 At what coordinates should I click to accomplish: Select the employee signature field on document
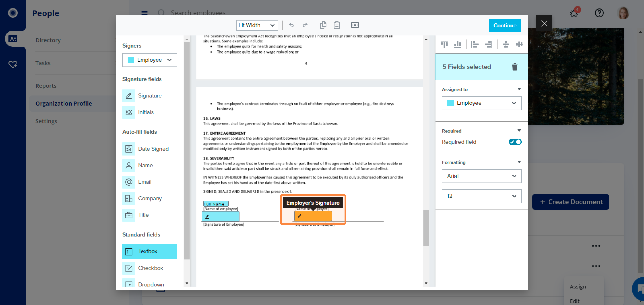coord(220,216)
